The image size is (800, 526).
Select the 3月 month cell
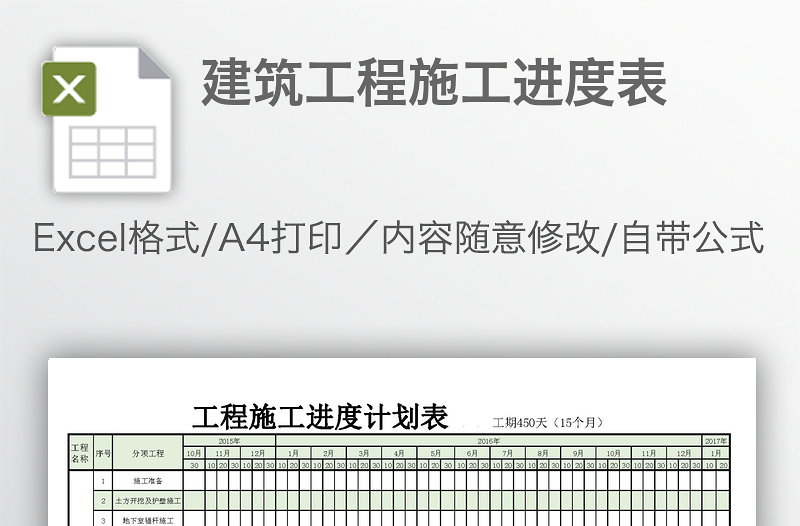364,453
